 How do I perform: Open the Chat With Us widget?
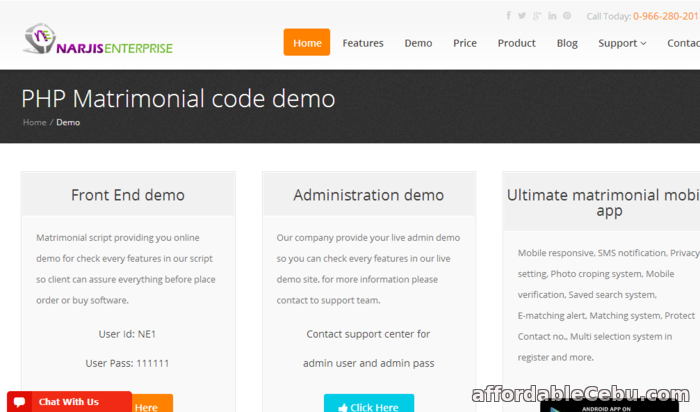69,402
